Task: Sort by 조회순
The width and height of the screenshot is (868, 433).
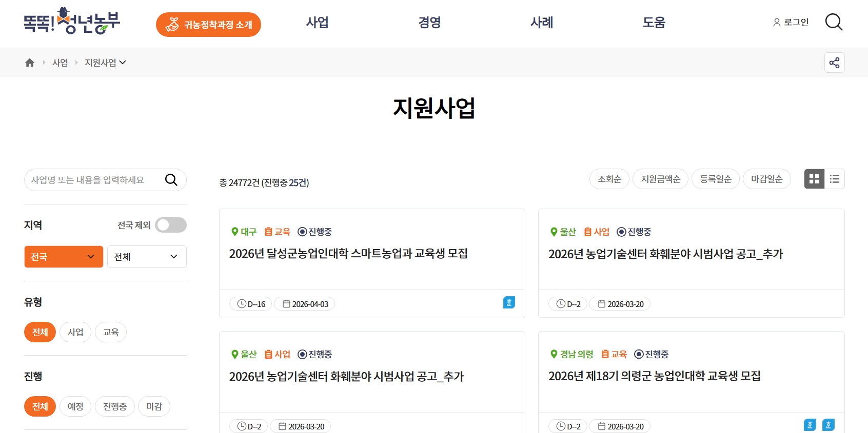Action: (609, 179)
